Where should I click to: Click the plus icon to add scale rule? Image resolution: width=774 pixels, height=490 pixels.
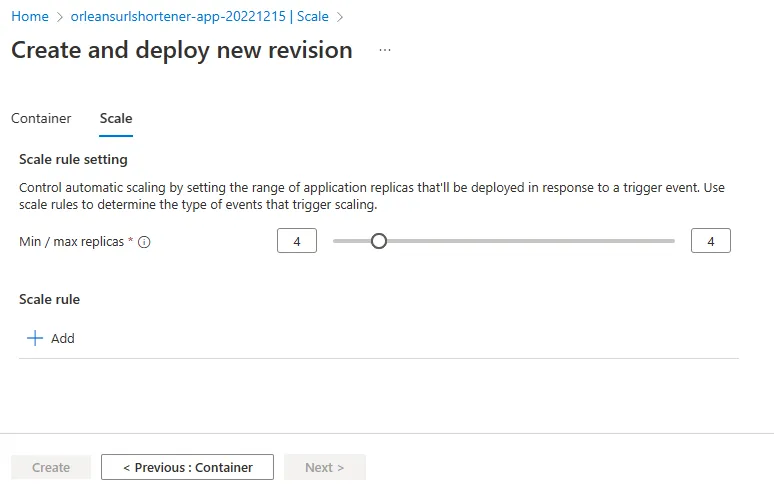click(x=35, y=339)
